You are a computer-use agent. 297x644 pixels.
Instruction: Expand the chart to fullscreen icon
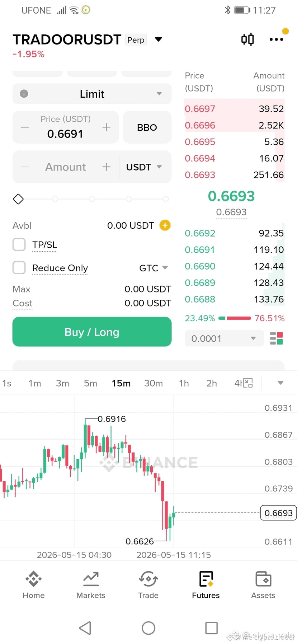click(x=248, y=383)
